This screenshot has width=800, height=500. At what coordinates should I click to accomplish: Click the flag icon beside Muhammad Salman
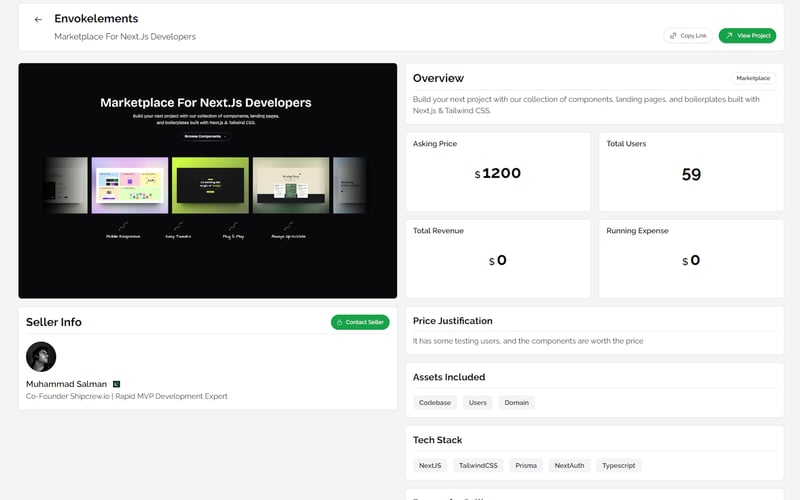(x=116, y=384)
